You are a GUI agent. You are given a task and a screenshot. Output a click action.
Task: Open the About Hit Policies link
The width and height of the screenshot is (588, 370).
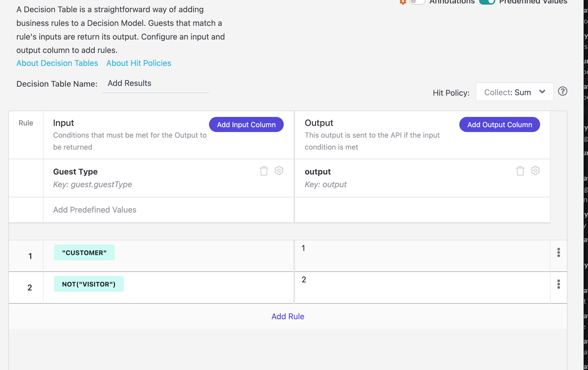pyautogui.click(x=139, y=63)
